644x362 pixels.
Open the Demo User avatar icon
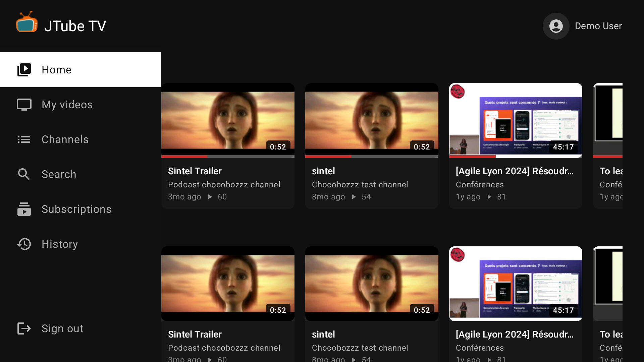(x=556, y=26)
